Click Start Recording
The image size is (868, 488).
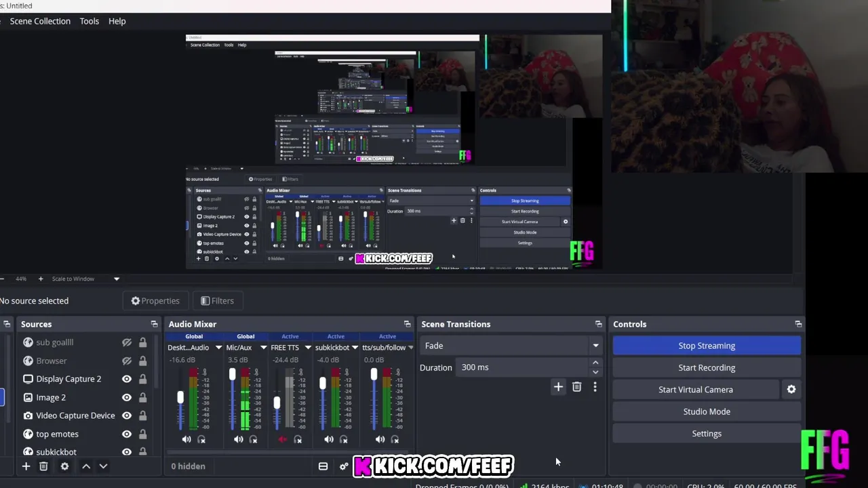(x=707, y=367)
